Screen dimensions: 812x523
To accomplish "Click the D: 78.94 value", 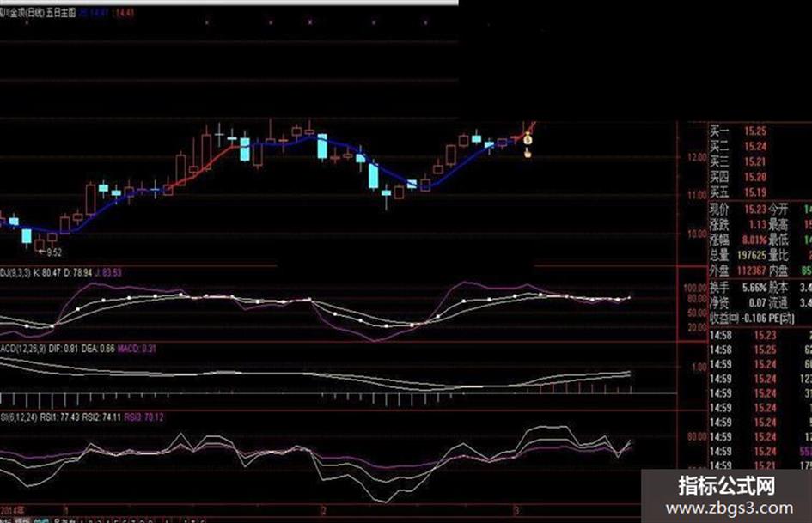I will 77,272.
